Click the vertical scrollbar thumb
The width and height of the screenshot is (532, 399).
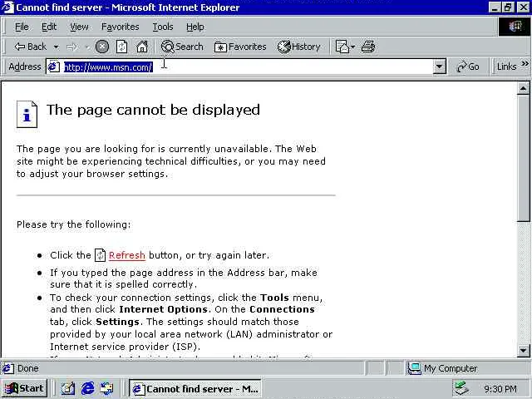[x=523, y=158]
